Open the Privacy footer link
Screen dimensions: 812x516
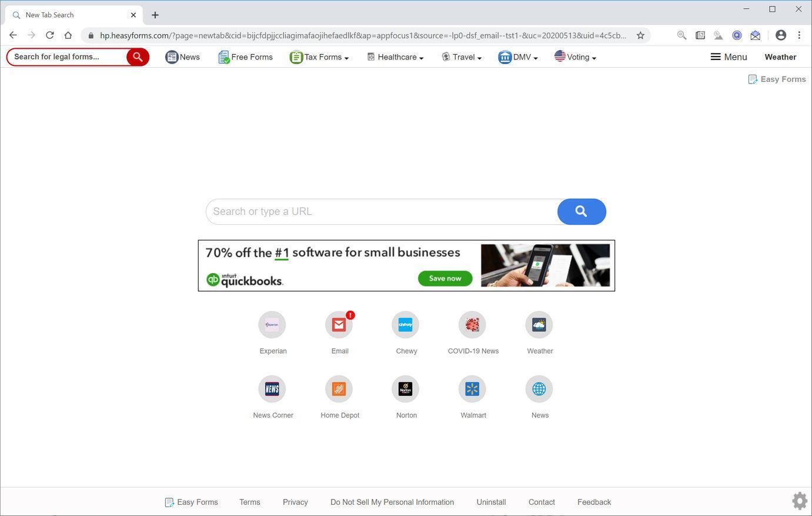pos(295,502)
